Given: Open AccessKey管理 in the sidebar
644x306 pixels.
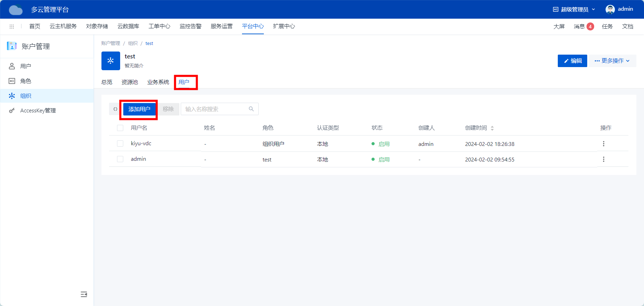Looking at the screenshot, I should click(38, 111).
